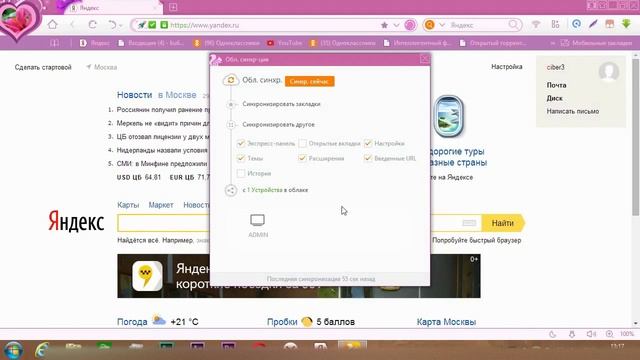Click Сделать стартовой link
This screenshot has width=640, height=360.
point(43,67)
